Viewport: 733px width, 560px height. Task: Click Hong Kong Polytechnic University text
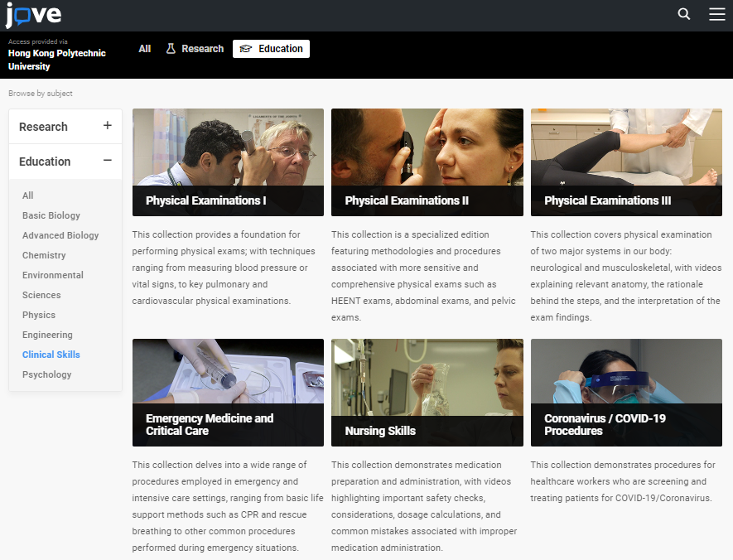[57, 60]
